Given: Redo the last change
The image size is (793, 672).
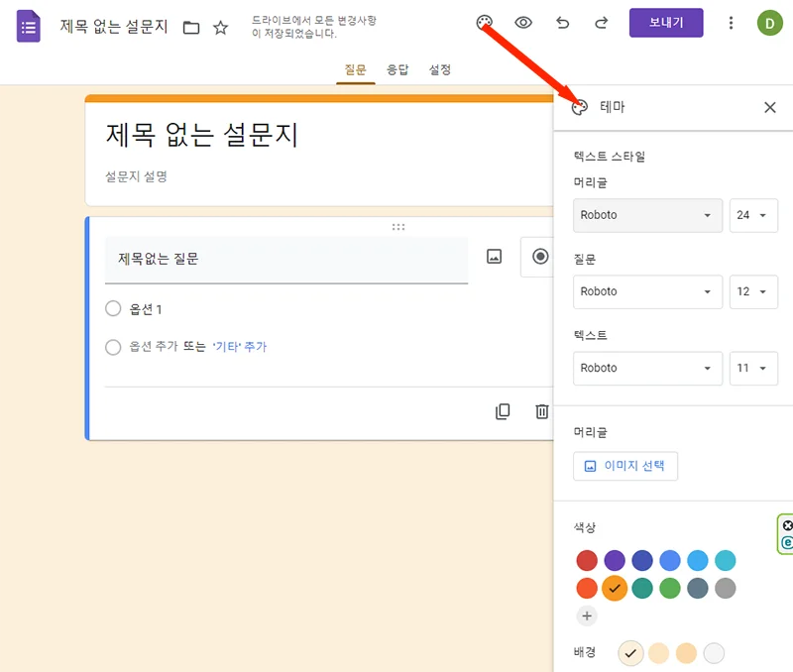Looking at the screenshot, I should point(602,23).
